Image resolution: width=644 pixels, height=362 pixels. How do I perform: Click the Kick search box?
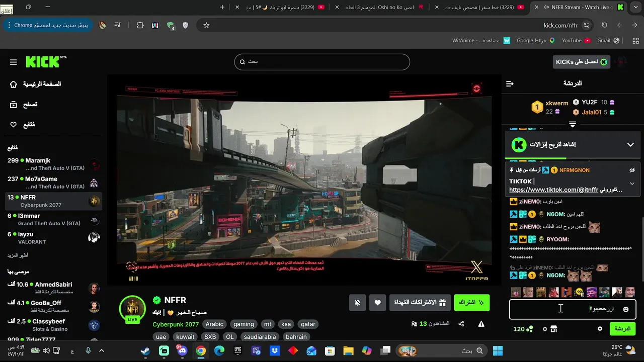(x=322, y=62)
